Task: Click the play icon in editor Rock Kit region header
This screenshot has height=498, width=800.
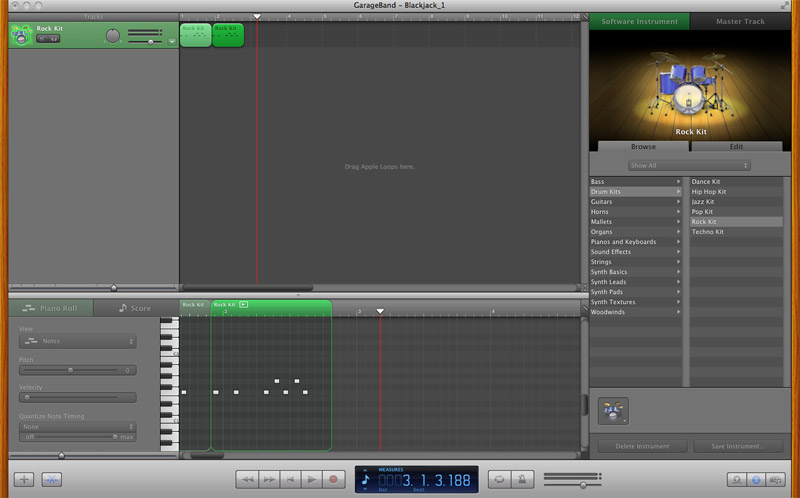Action: 244,305
